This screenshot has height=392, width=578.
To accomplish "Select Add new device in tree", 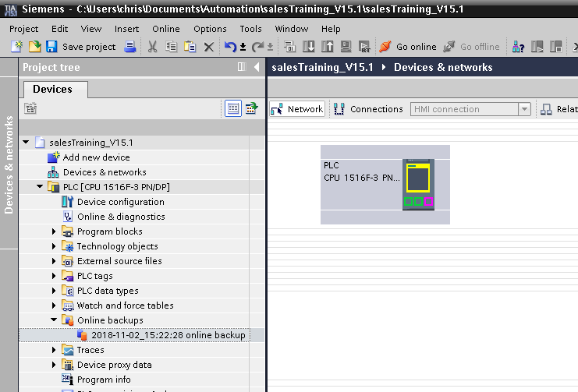I will [x=96, y=157].
